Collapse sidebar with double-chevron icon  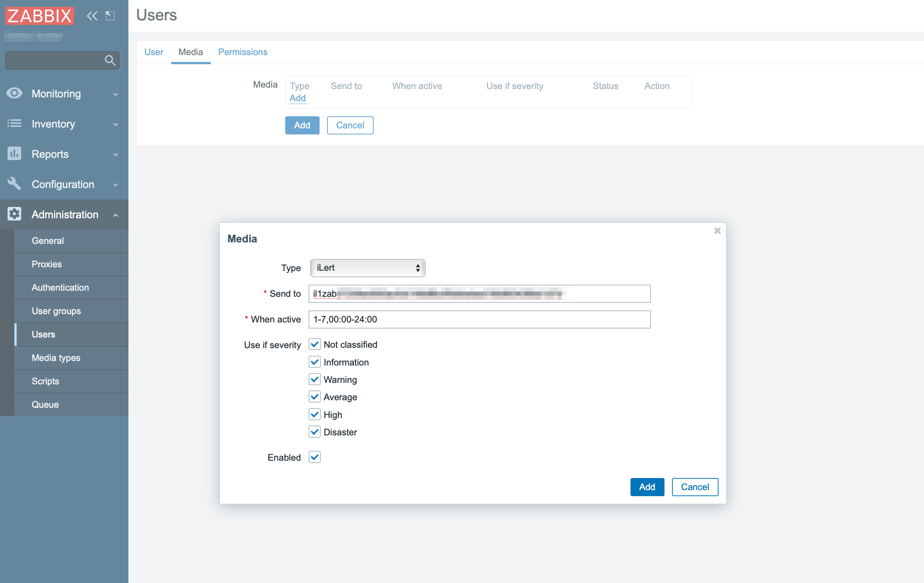coord(92,16)
